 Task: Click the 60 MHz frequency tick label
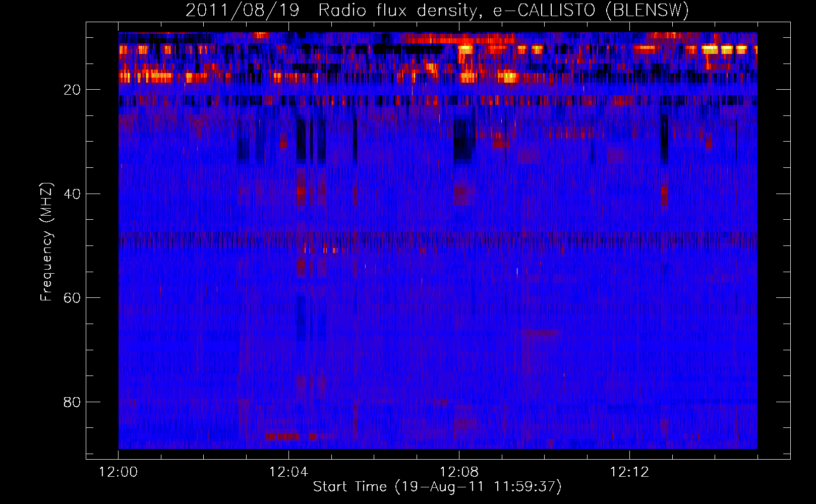pos(72,298)
